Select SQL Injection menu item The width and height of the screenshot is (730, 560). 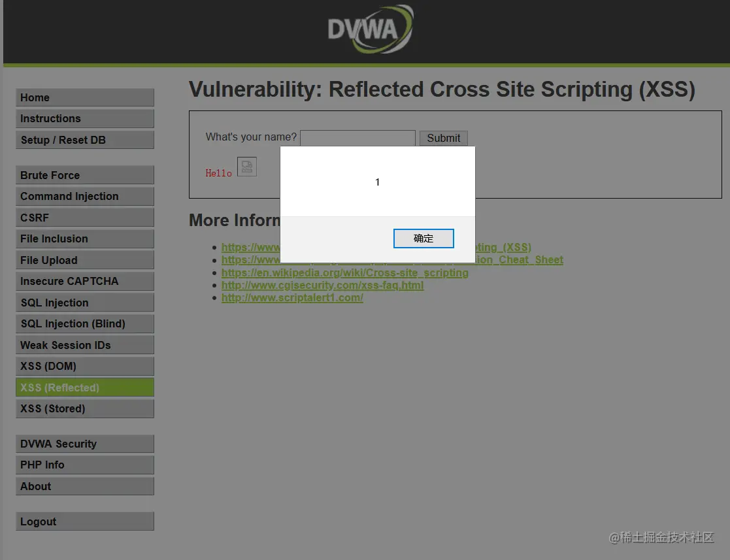pyautogui.click(x=85, y=303)
